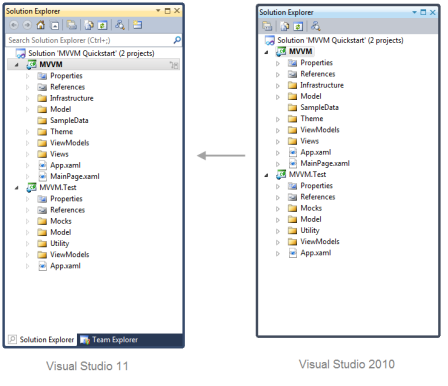This screenshot has width=448, height=386.
Task: Click the MainPage.xaml file icon in Visual Studio 2010 panel
Action: coord(292,163)
